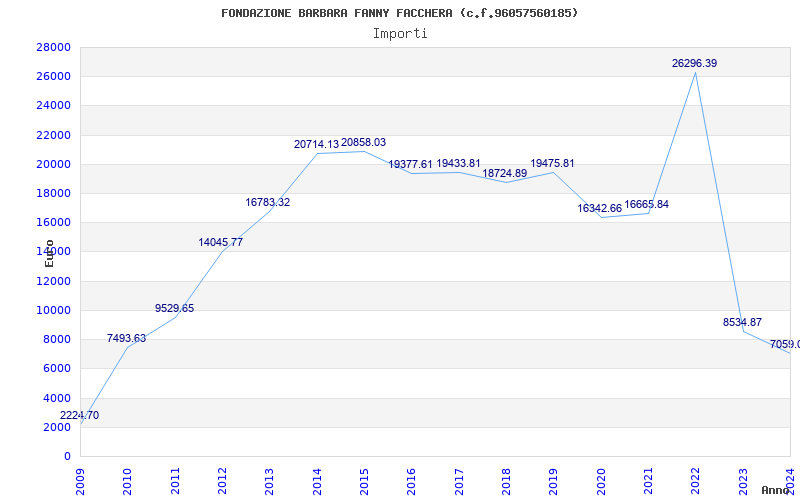Click y-axis value 22000

pyautogui.click(x=54, y=135)
